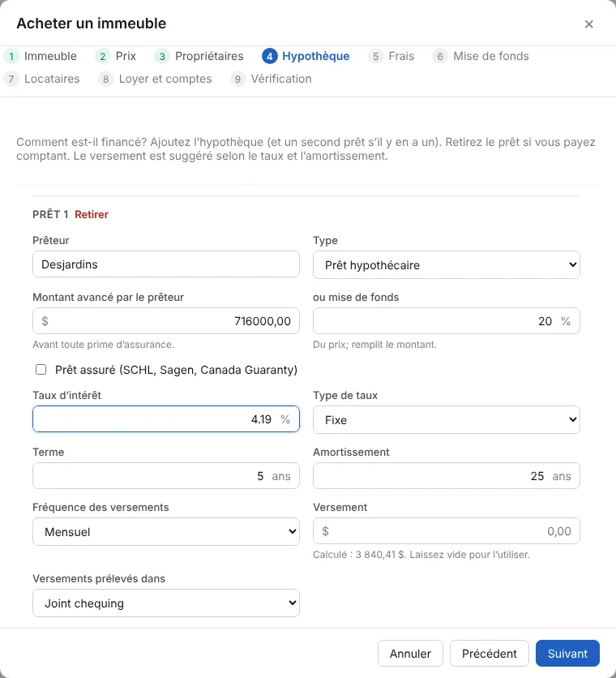Click the step 4 number circle icon

pos(269,56)
